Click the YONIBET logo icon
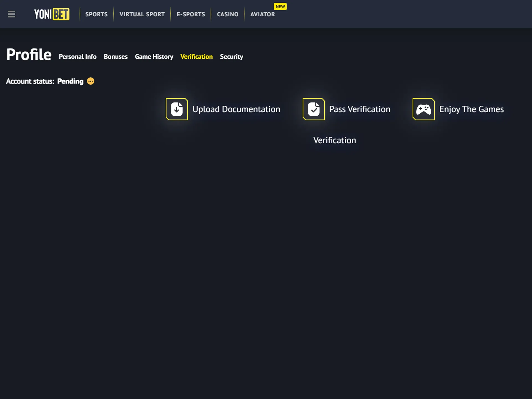This screenshot has width=532, height=399. 51,14
